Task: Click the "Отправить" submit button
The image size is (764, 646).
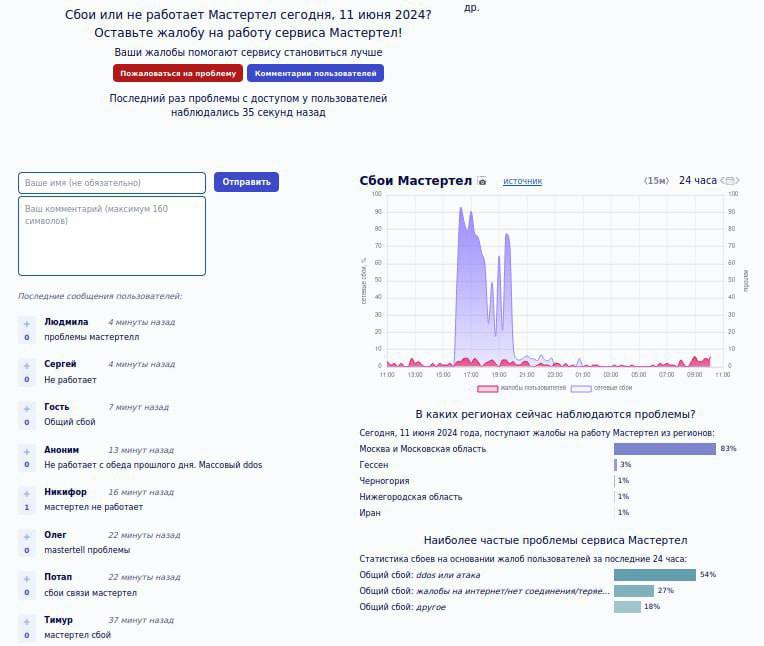Action: pyautogui.click(x=246, y=182)
